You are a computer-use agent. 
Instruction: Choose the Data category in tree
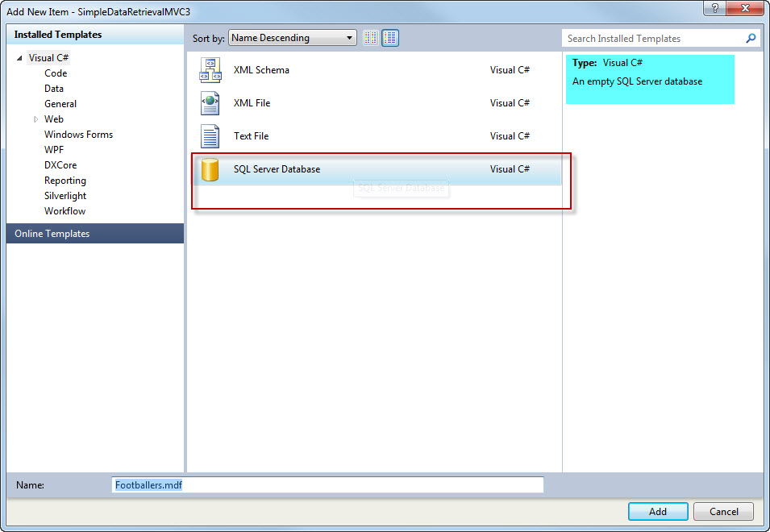pos(54,89)
